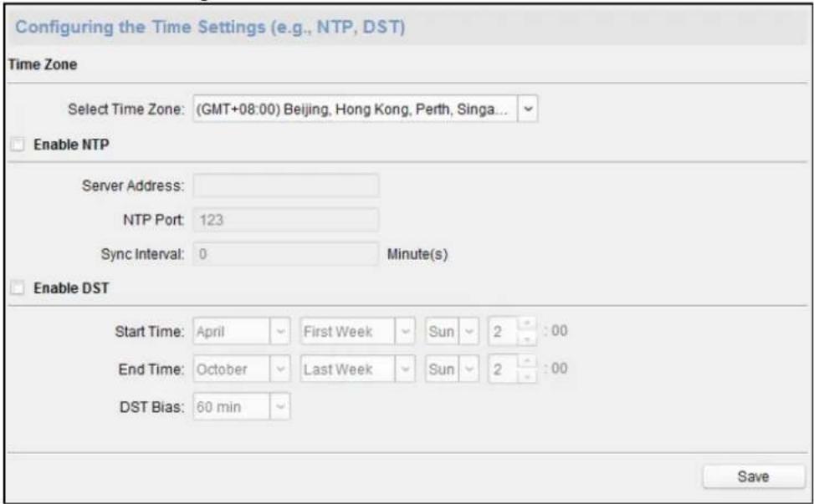The width and height of the screenshot is (814, 504).
Task: Open the End Time Last Week dropdown
Action: [x=357, y=369]
